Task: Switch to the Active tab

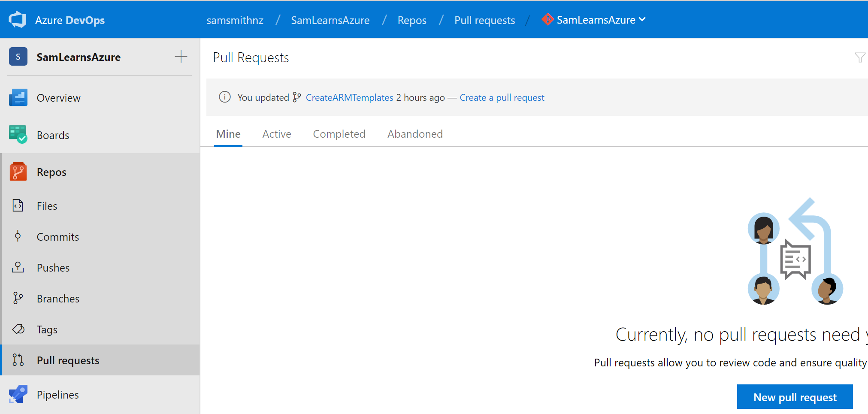Action: [x=277, y=134]
